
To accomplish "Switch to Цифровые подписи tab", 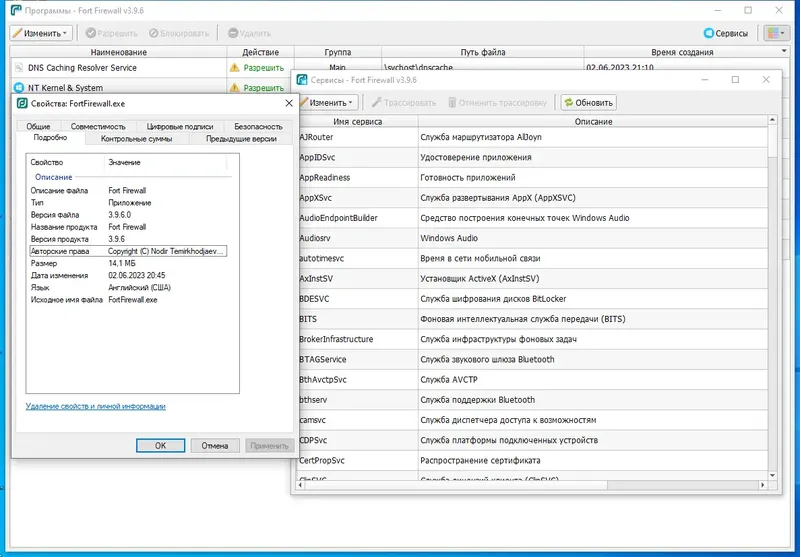I will point(180,126).
